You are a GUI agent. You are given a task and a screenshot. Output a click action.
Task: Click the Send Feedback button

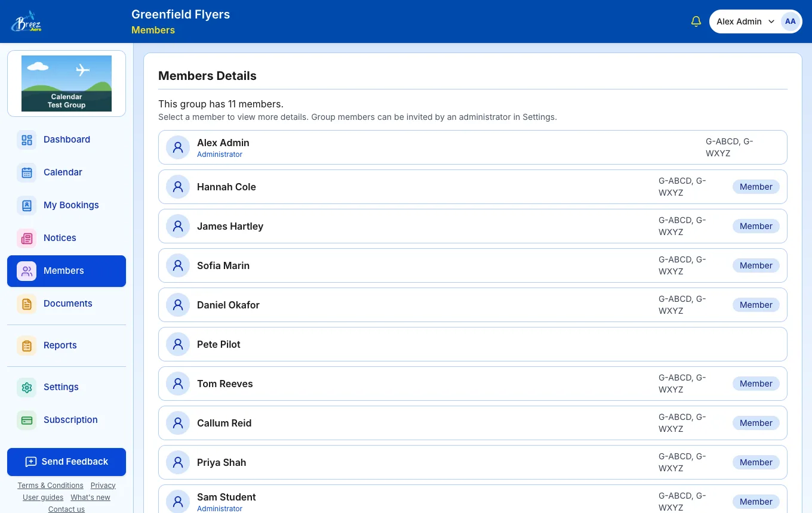pyautogui.click(x=66, y=462)
